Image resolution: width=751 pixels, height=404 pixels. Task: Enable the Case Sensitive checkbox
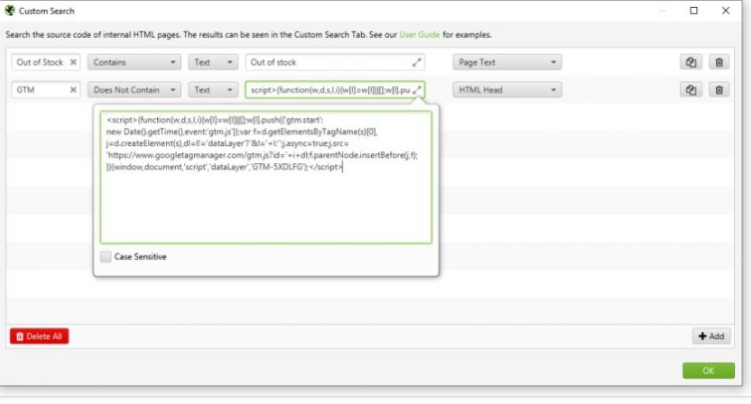click(x=106, y=257)
